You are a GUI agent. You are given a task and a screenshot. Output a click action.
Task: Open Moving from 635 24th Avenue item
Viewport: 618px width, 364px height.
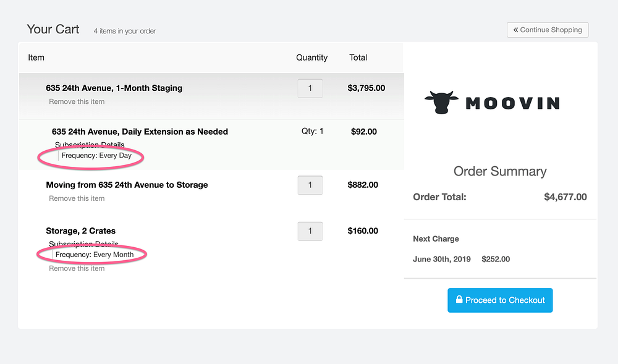click(x=127, y=185)
